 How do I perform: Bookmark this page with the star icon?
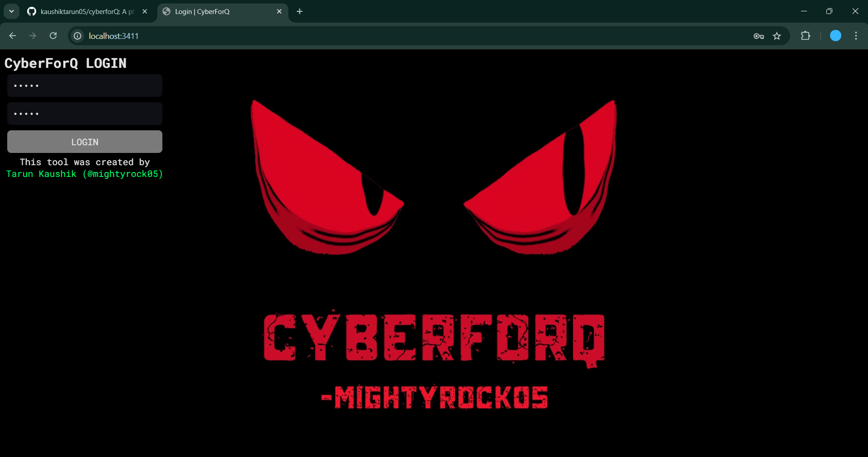[x=777, y=36]
